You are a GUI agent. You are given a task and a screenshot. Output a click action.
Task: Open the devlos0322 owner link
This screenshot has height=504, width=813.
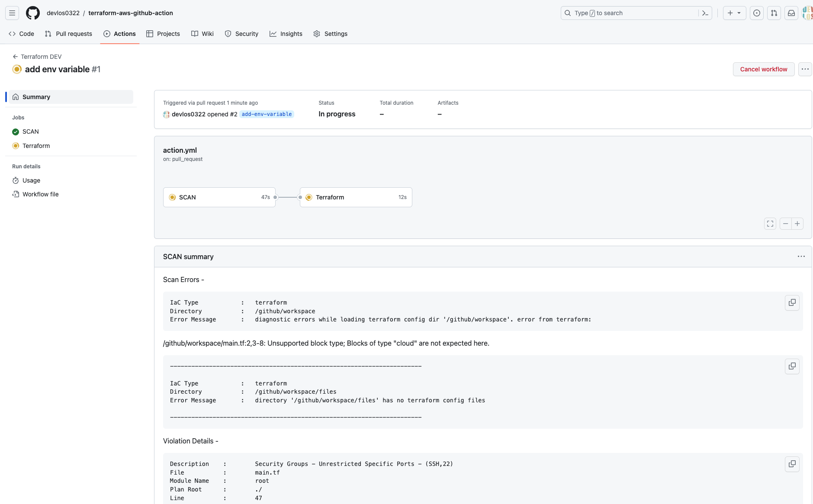coord(63,13)
